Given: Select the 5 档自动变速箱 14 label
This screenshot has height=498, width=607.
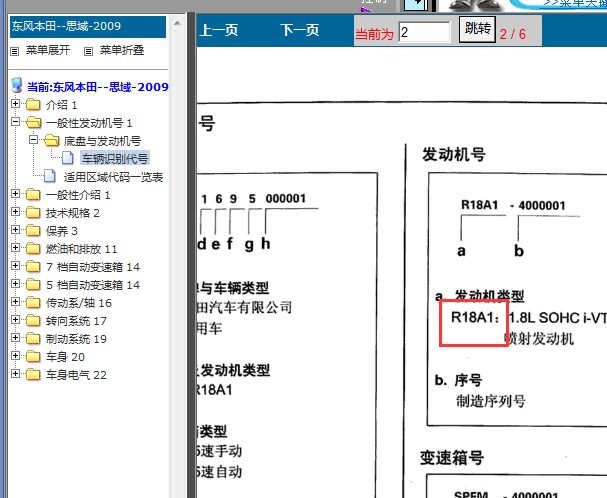Looking at the screenshot, I should click(93, 285).
